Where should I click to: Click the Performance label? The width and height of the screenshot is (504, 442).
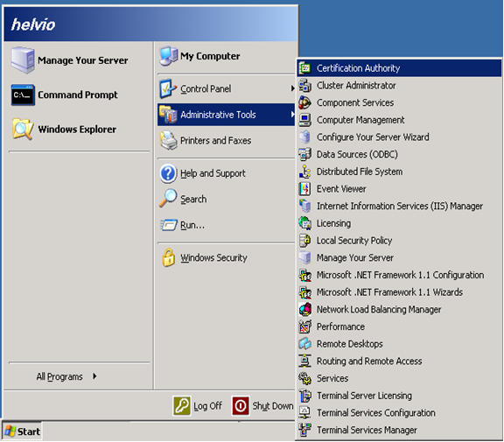pos(340,326)
